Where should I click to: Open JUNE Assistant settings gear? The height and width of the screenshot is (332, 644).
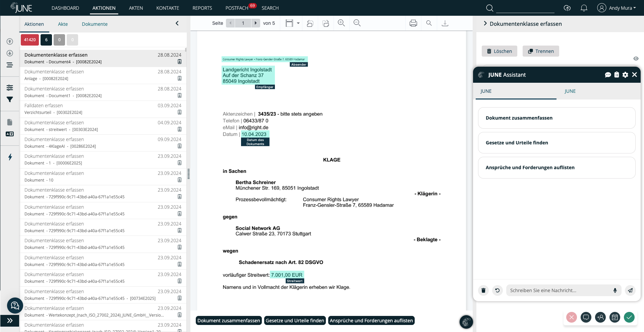tap(625, 75)
